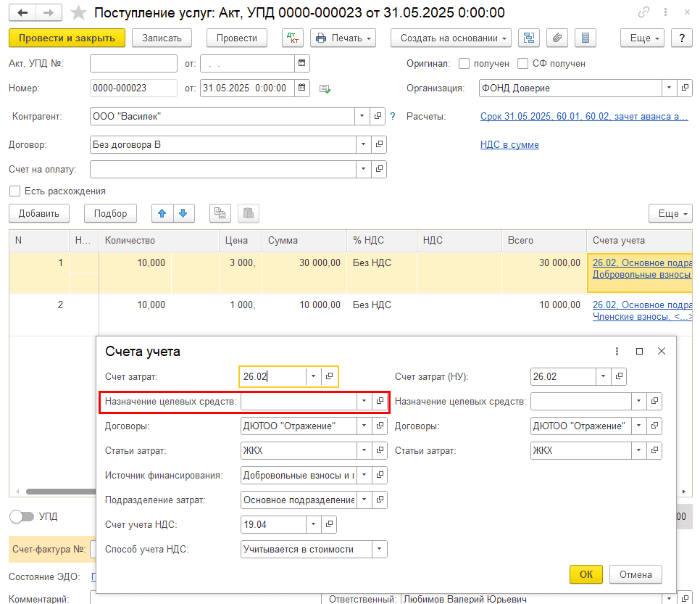Enable the 'СФ получен' checkbox
Screen dimensions: 700x604
point(523,64)
